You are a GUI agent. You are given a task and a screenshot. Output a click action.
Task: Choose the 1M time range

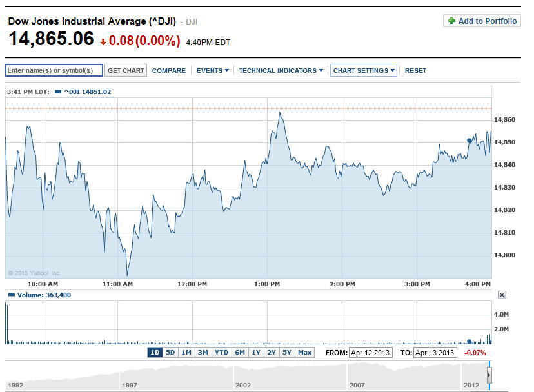click(x=186, y=353)
